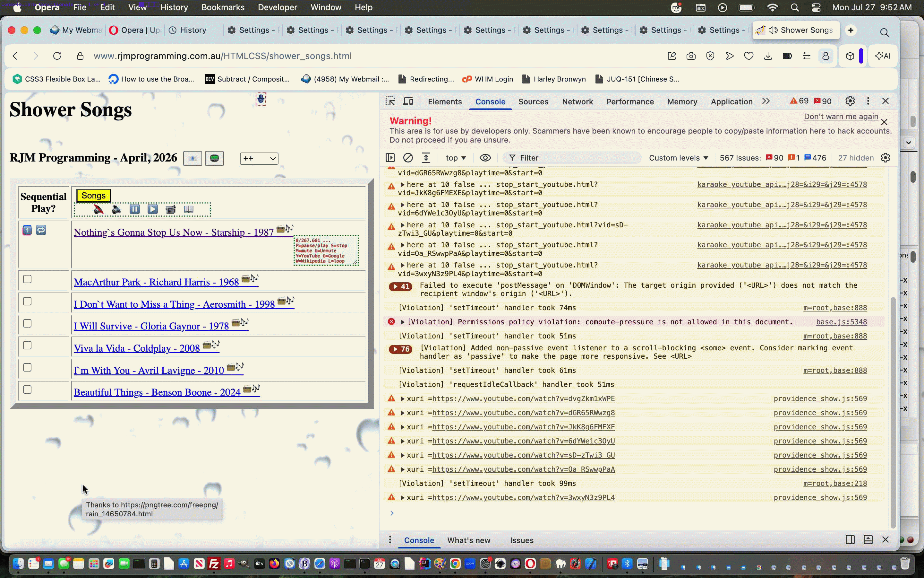Tick the I Will Survive checkbox

27,324
